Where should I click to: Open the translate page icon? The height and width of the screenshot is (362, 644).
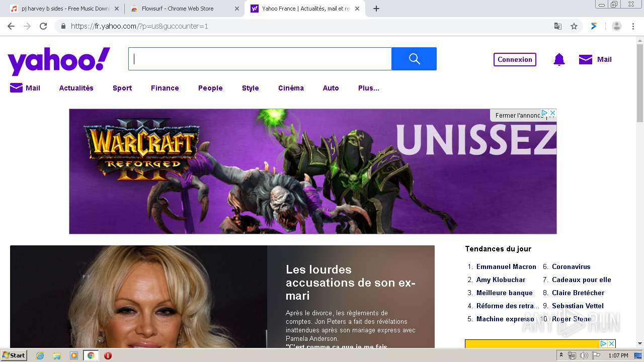pos(558,26)
